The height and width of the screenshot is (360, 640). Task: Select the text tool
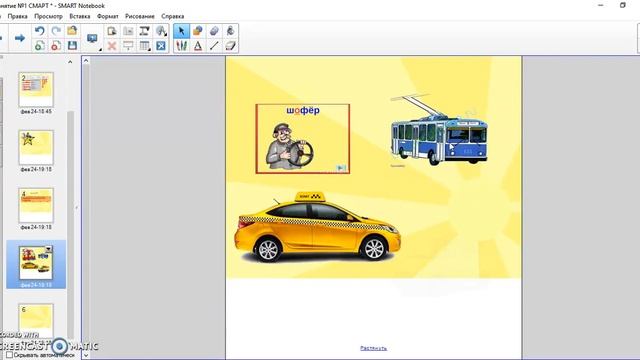(198, 46)
